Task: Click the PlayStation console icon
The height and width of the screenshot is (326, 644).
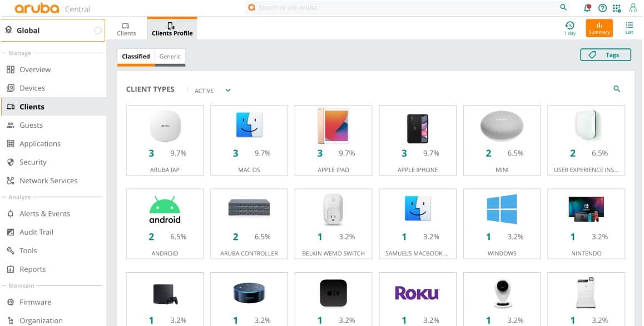Action: click(x=165, y=294)
